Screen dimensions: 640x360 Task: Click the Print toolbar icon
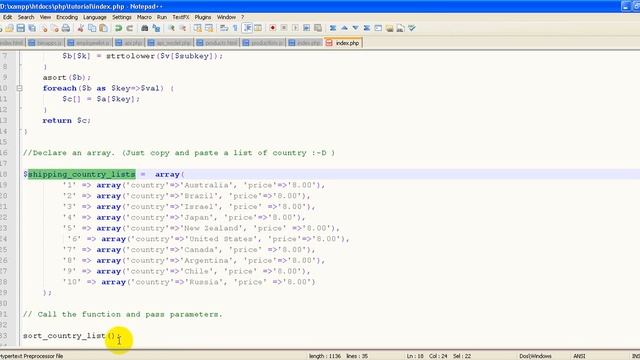tap(65, 28)
